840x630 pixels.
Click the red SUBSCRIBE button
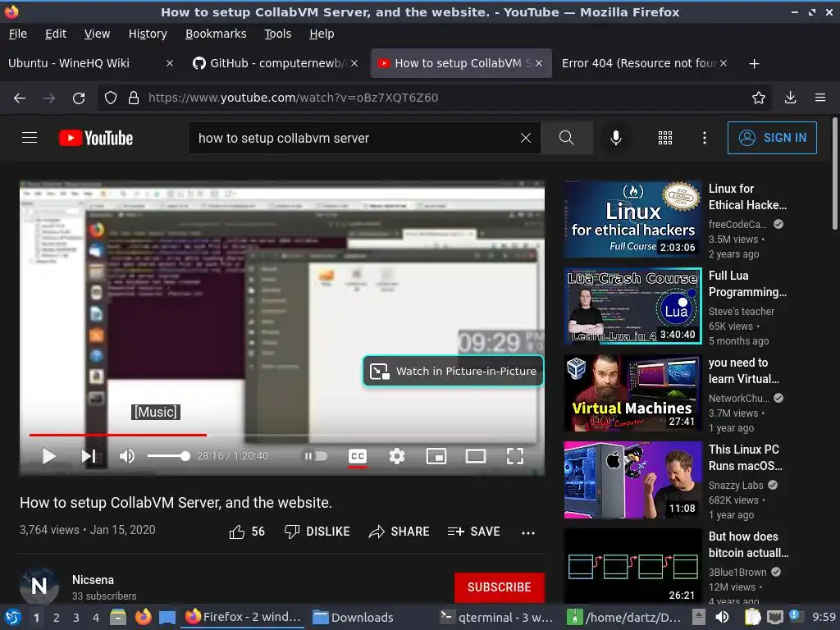(x=500, y=587)
